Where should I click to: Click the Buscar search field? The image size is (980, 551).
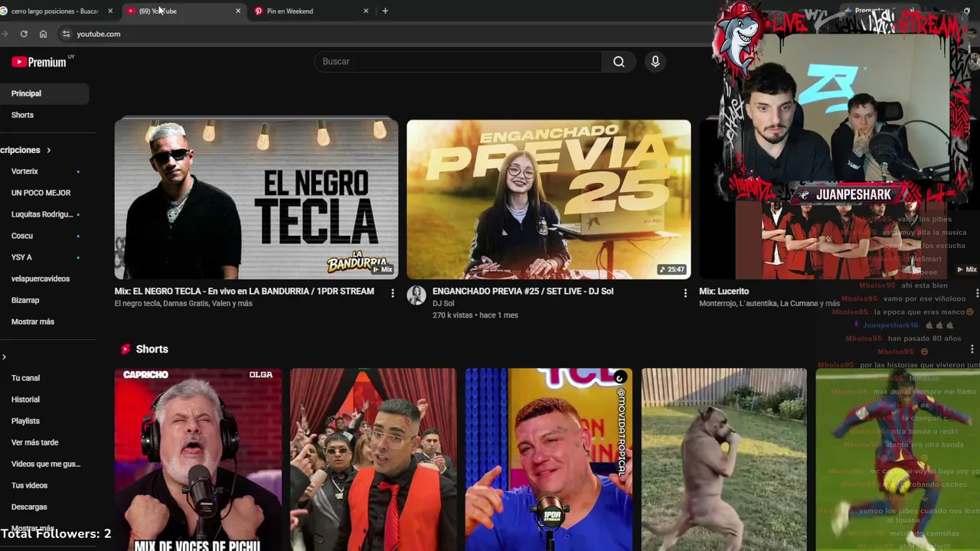pyautogui.click(x=458, y=61)
